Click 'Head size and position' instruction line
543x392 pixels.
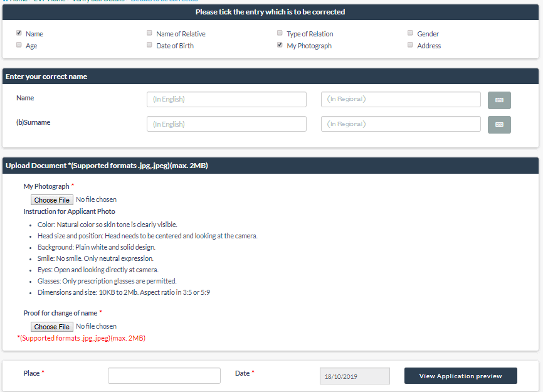(147, 236)
